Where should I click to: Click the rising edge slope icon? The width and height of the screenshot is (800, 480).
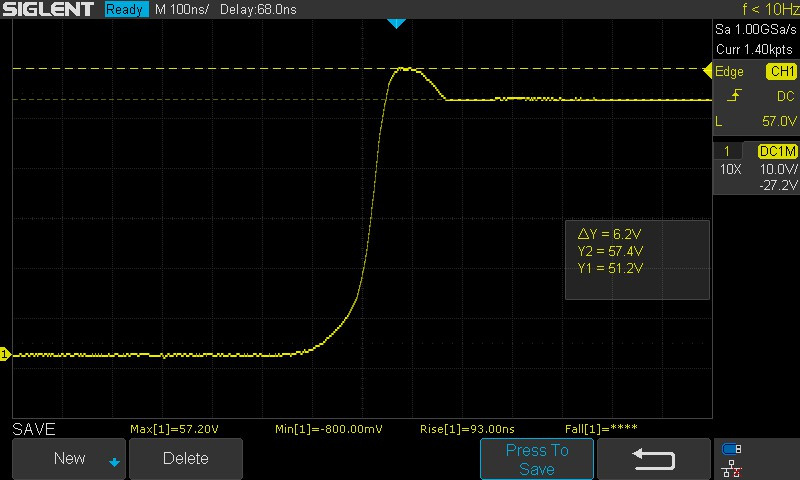[x=734, y=97]
